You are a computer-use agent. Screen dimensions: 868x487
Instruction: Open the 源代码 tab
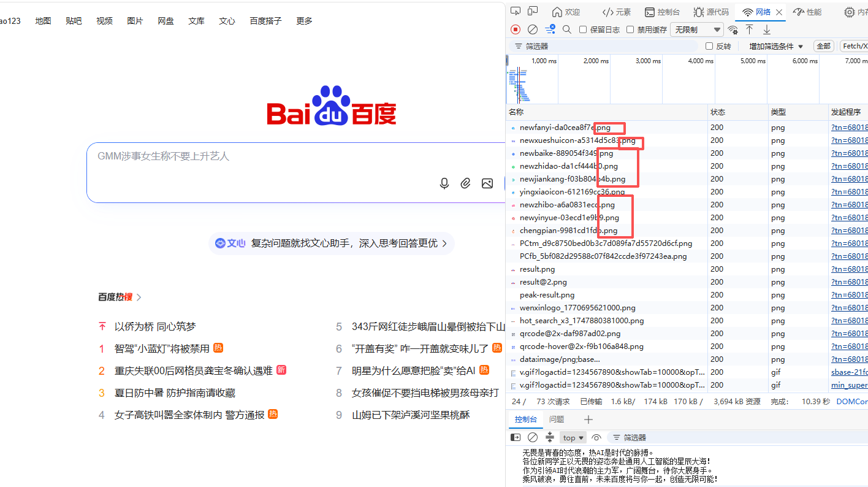click(711, 12)
